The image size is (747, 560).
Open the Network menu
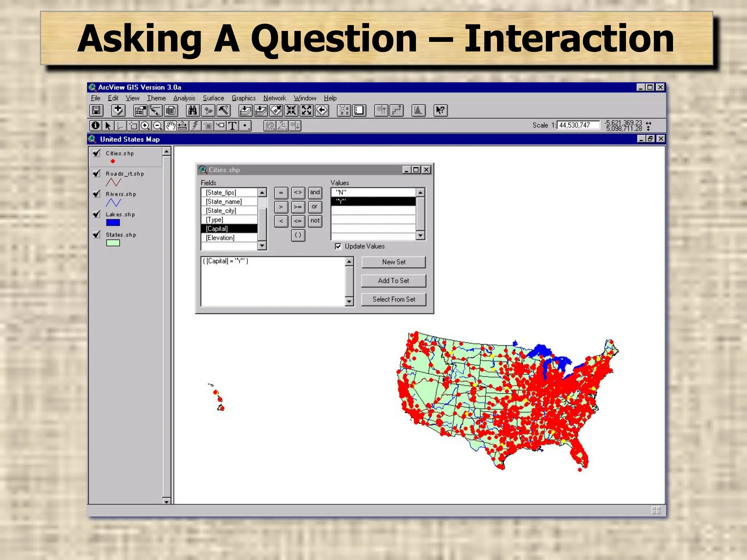[x=275, y=98]
